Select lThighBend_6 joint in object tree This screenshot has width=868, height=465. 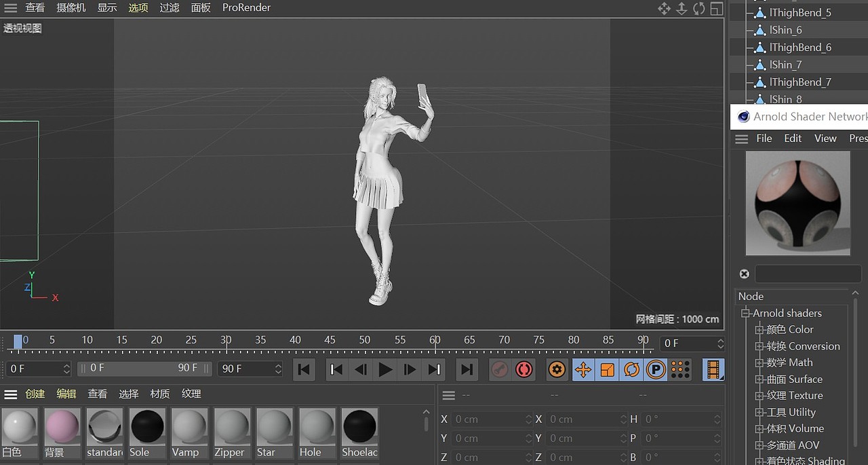pyautogui.click(x=799, y=48)
